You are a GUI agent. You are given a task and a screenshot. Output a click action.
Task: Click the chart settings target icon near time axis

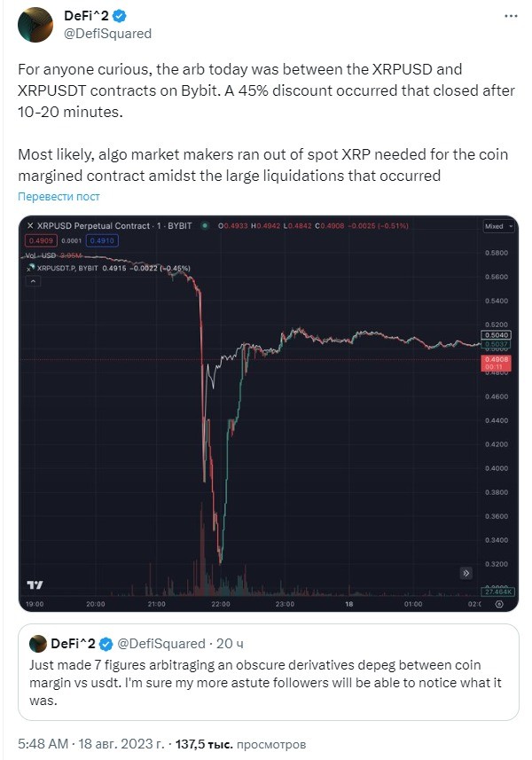tap(499, 604)
